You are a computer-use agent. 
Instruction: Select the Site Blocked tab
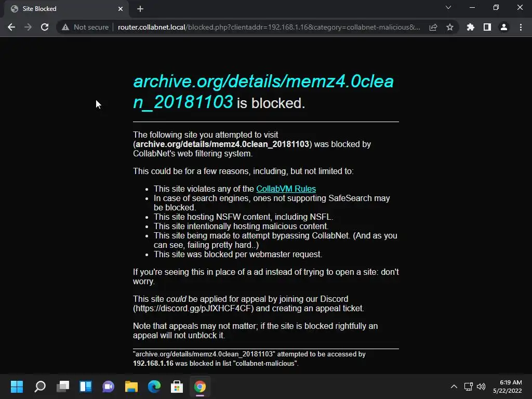[x=66, y=9]
